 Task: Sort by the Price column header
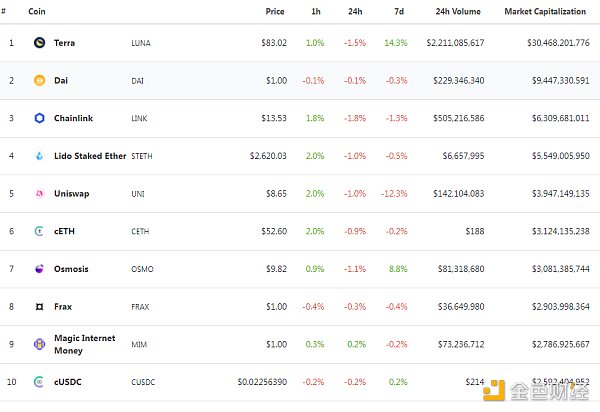[x=275, y=11]
